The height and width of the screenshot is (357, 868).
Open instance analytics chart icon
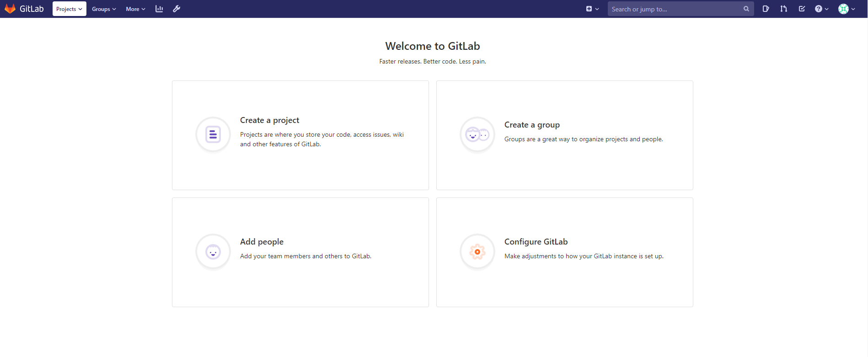tap(159, 9)
